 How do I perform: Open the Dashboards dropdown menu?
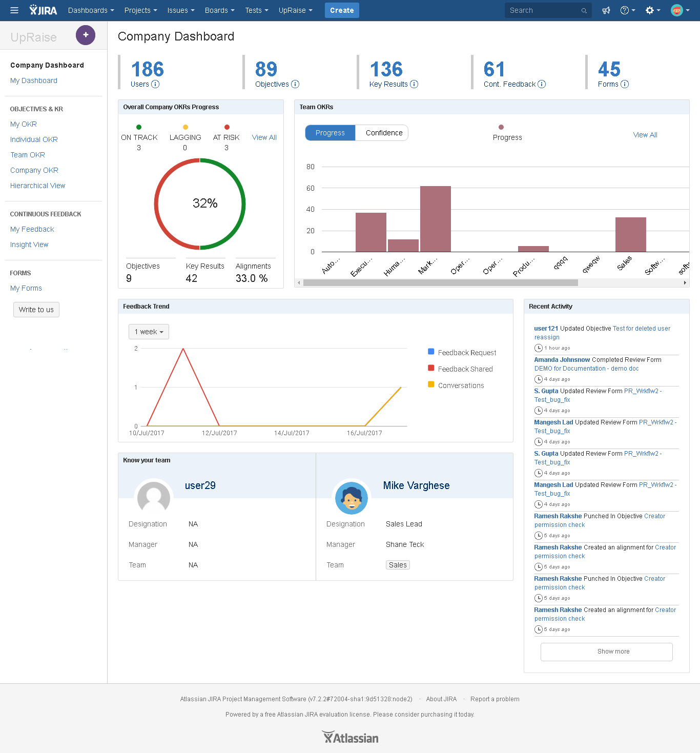(91, 10)
